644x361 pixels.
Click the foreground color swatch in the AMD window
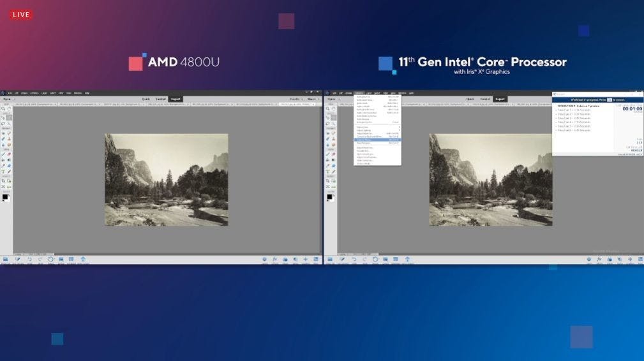tap(4, 197)
